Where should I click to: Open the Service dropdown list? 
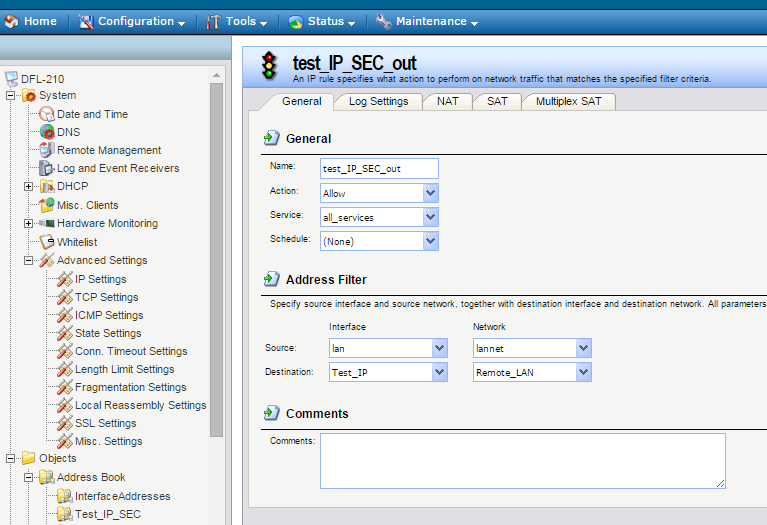pyautogui.click(x=430, y=217)
